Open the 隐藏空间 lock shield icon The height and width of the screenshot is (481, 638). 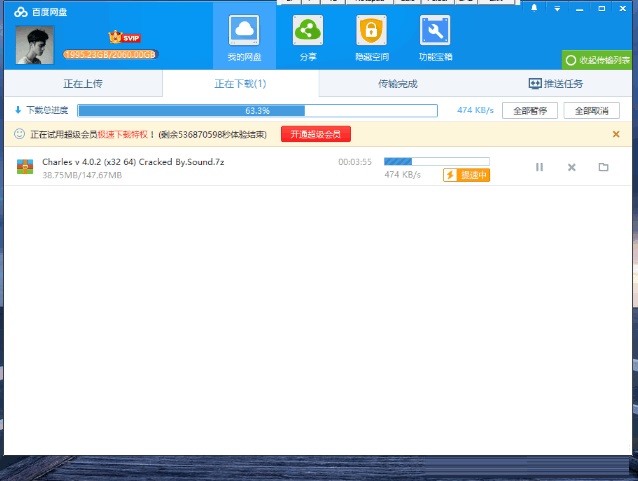371,31
